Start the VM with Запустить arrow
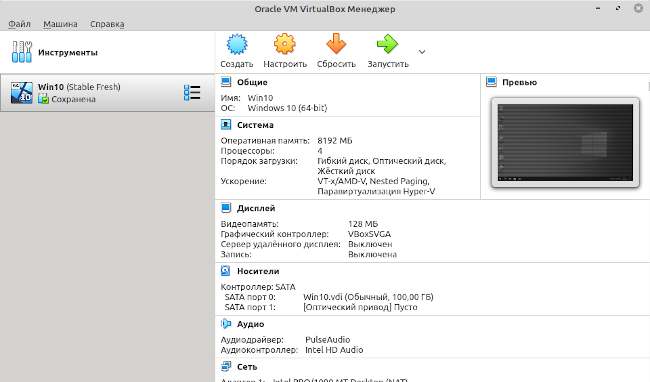The width and height of the screenshot is (650, 382). 388,44
